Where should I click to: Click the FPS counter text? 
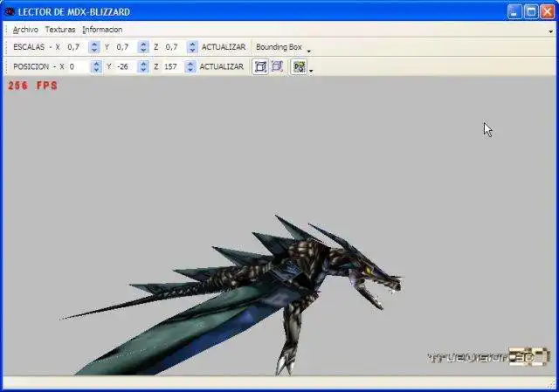(x=33, y=86)
